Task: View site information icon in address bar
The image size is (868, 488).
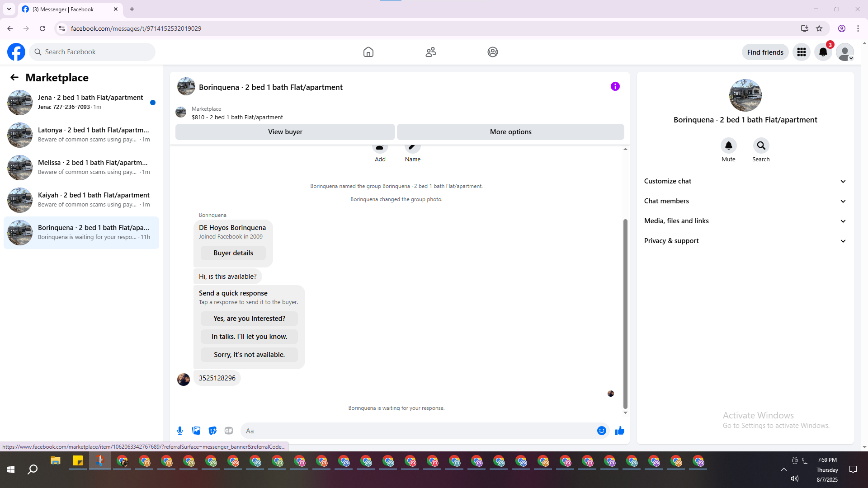Action: pos(62,28)
